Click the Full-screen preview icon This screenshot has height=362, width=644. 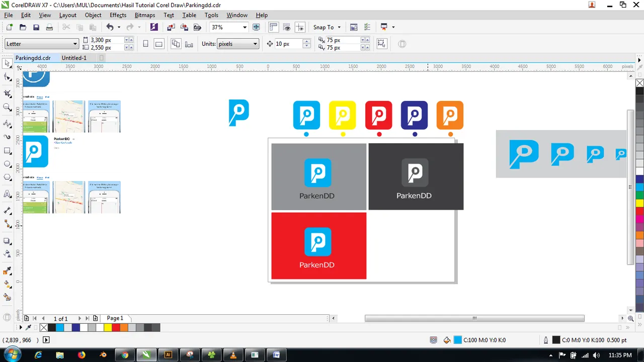tap(256, 27)
